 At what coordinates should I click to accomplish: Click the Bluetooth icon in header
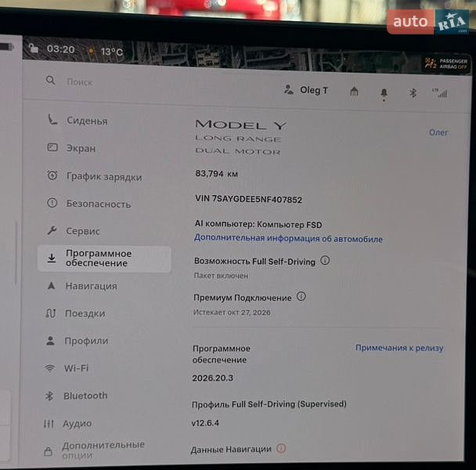pyautogui.click(x=413, y=92)
